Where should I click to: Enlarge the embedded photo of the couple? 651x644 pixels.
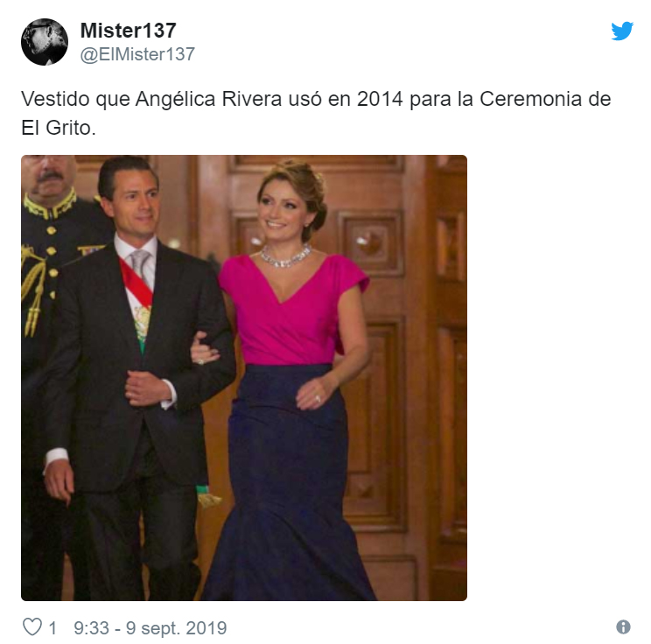click(x=244, y=378)
